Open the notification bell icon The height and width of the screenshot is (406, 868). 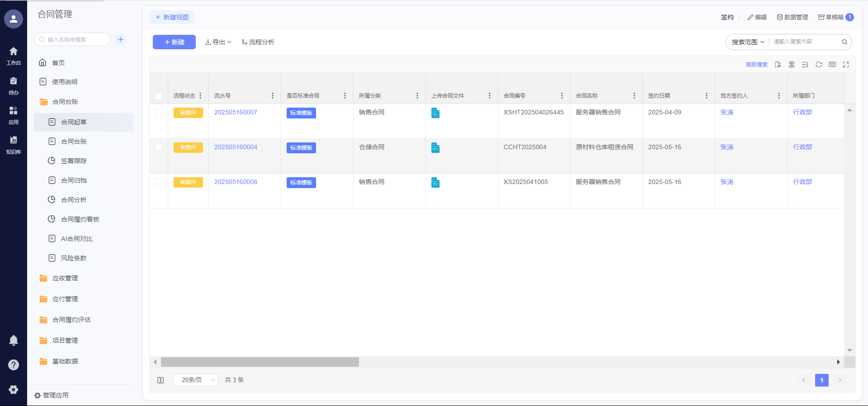point(14,340)
